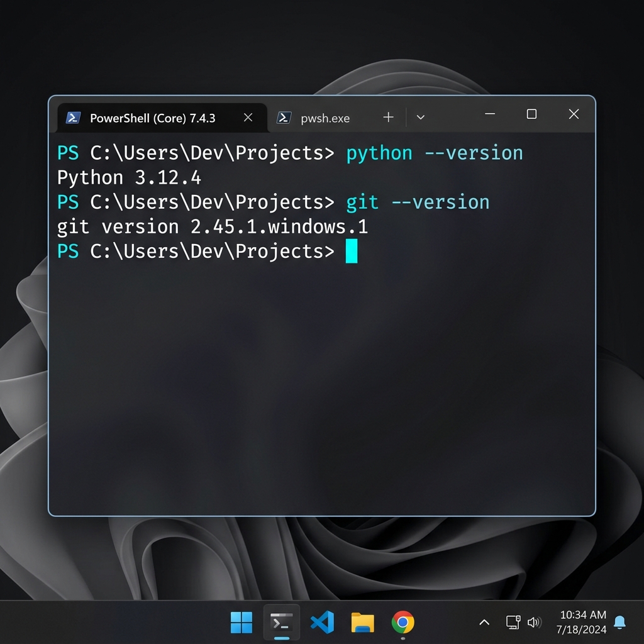Click the PowerShell icon on first tab
Viewport: 644px width, 644px height.
(x=73, y=118)
